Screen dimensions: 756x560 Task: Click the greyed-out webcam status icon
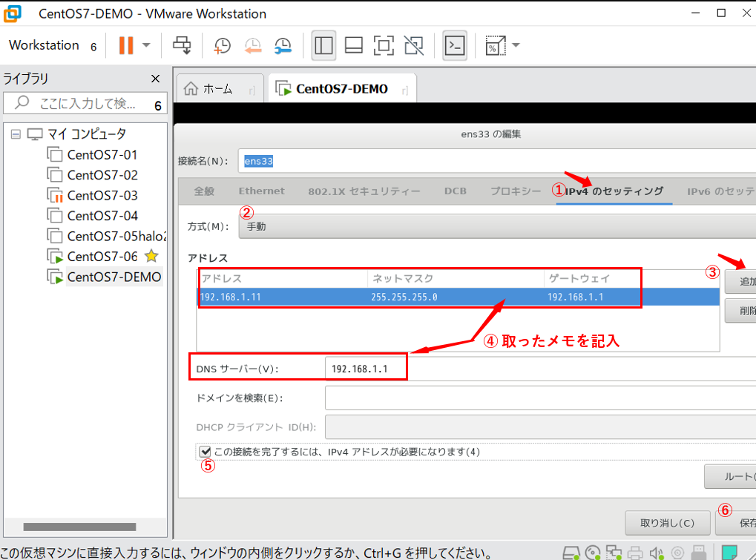tap(677, 553)
